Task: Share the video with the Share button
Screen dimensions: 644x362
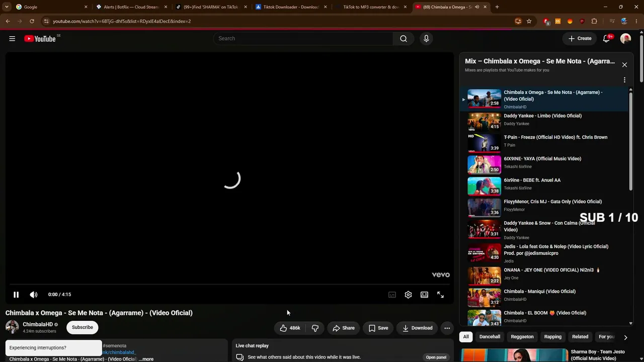Action: pos(344,328)
